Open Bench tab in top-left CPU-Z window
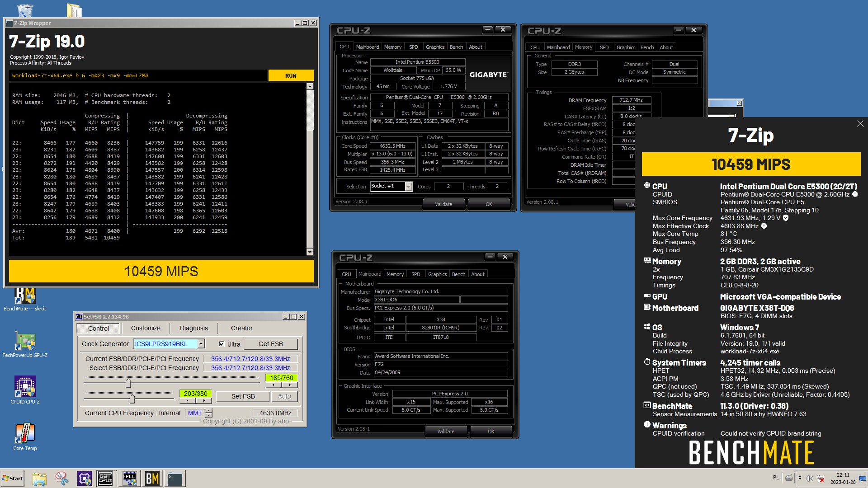 click(x=456, y=47)
